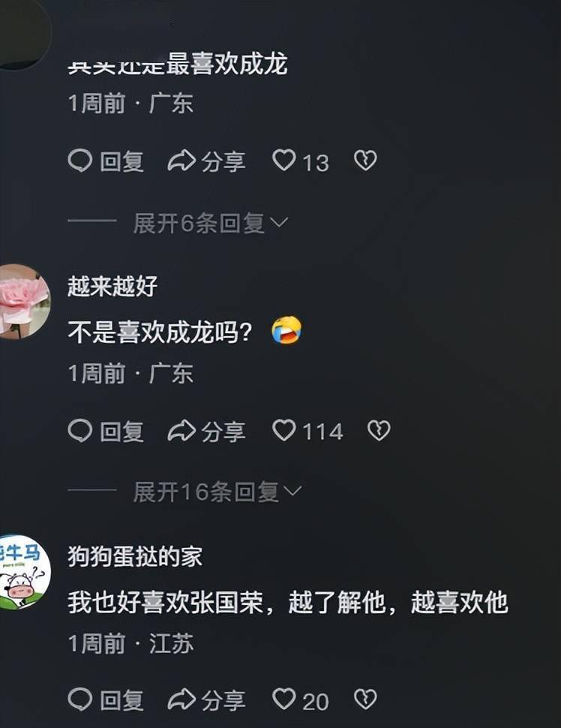Reply to 越来越好's comment
This screenshot has width=561, height=728.
pos(106,431)
